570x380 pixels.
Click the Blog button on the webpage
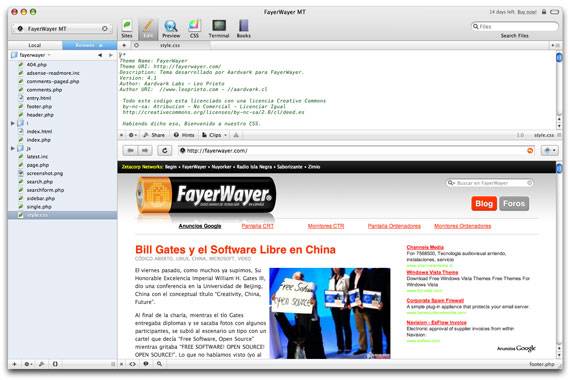pos(483,204)
